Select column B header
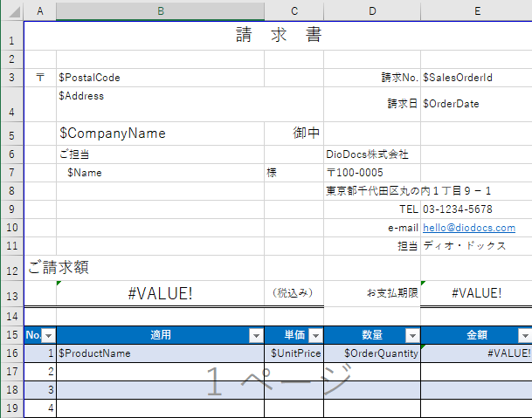The width and height of the screenshot is (532, 418). tap(160, 11)
